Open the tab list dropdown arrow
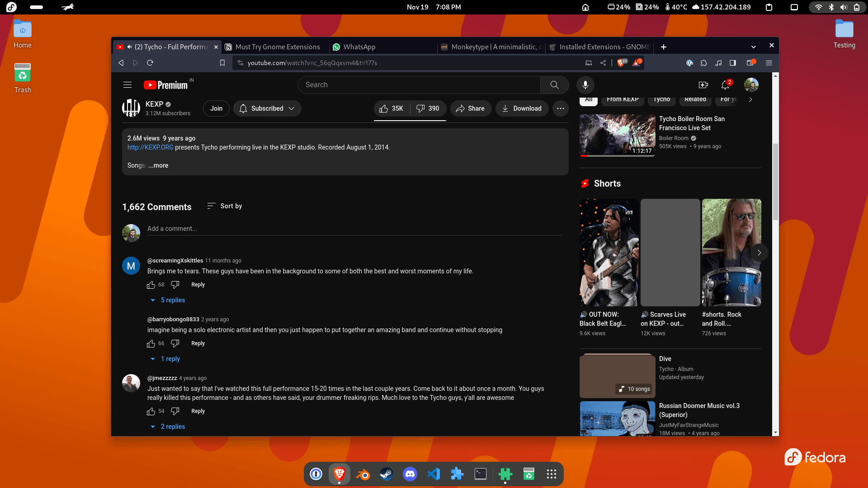Screen dimensions: 868x488 (754, 47)
